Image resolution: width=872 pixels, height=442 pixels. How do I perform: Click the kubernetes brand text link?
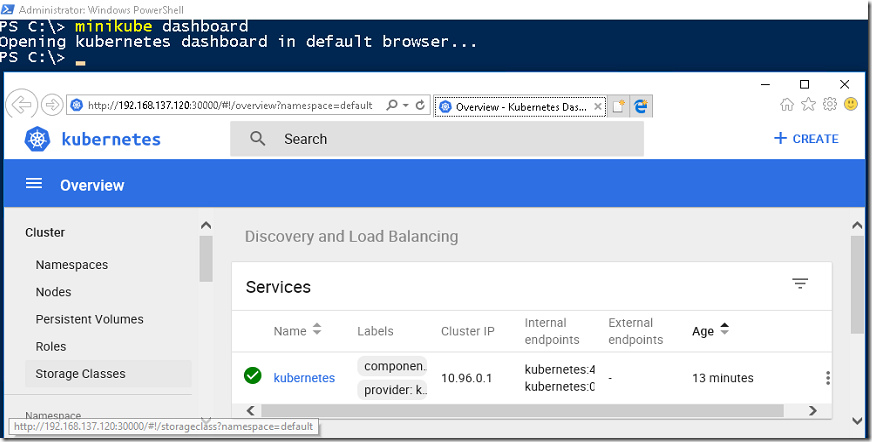111,140
